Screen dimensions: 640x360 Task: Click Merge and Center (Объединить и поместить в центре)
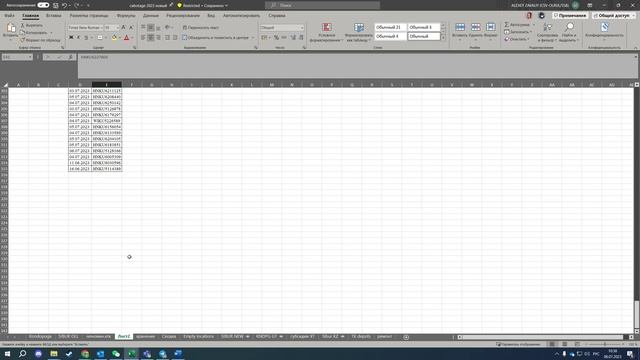pos(216,38)
